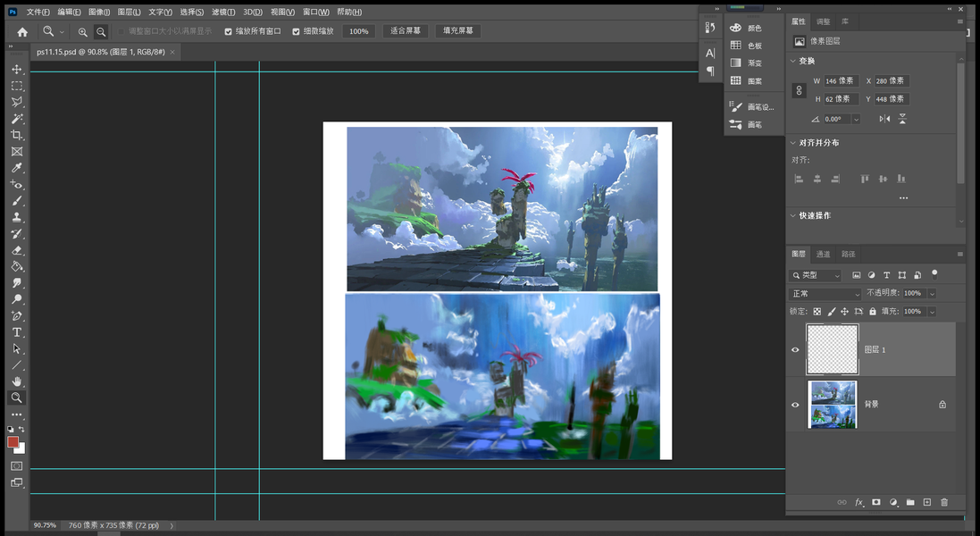Select the Dodge tool
Viewport: 980px width, 536px height.
point(17,299)
